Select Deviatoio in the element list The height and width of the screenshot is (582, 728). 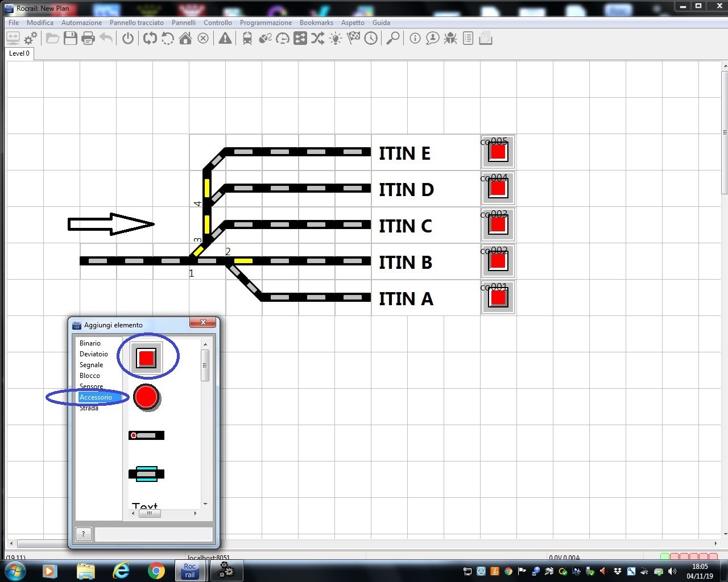coord(94,354)
